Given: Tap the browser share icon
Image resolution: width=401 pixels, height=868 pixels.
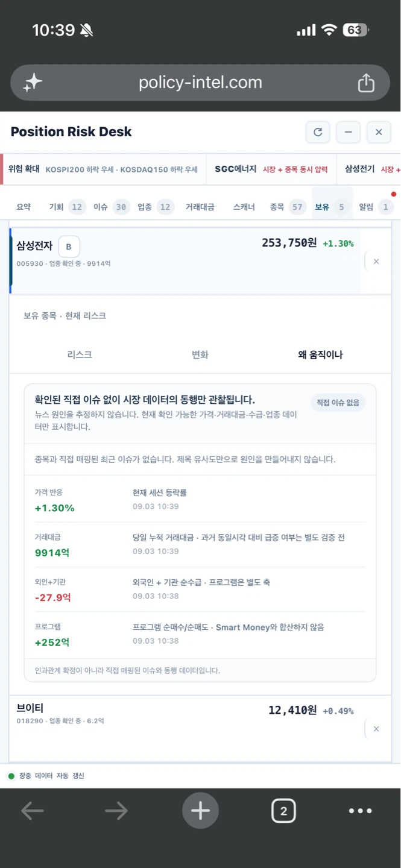Looking at the screenshot, I should tap(366, 83).
